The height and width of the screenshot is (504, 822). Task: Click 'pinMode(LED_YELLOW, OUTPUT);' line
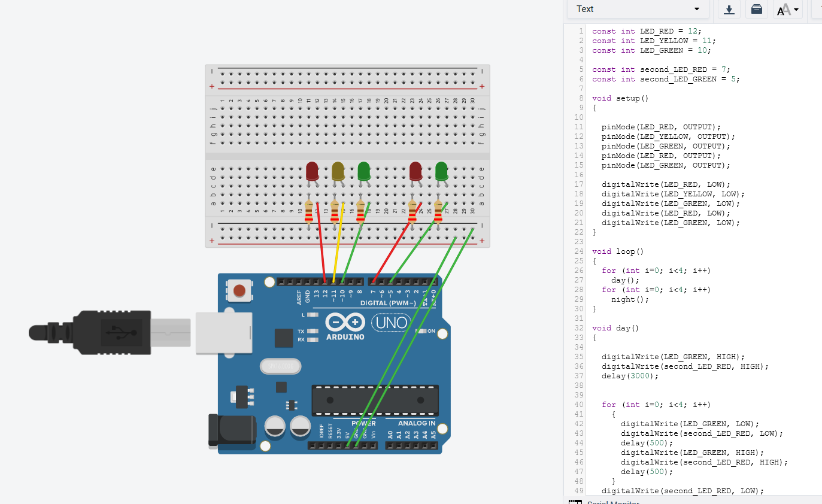click(x=668, y=136)
